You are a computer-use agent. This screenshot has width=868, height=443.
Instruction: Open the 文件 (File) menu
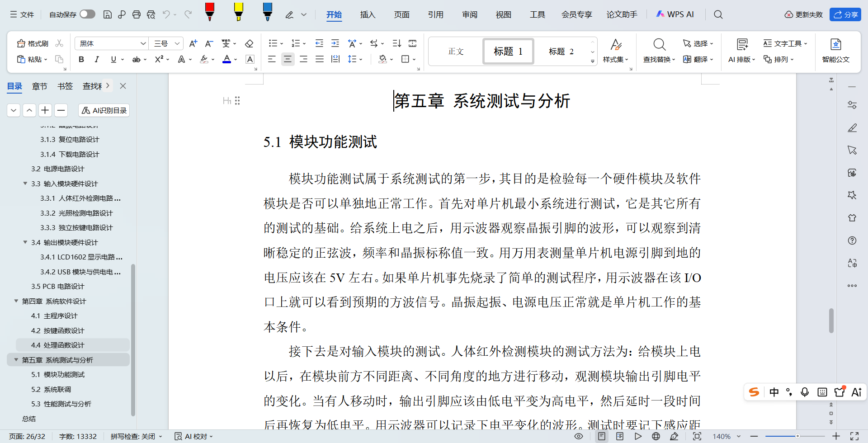point(22,14)
